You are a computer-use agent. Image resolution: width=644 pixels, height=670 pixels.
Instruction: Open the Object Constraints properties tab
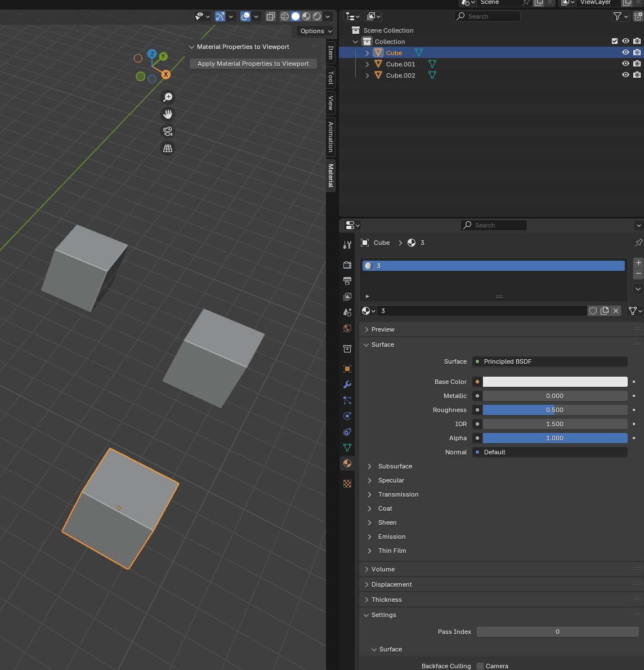[347, 432]
